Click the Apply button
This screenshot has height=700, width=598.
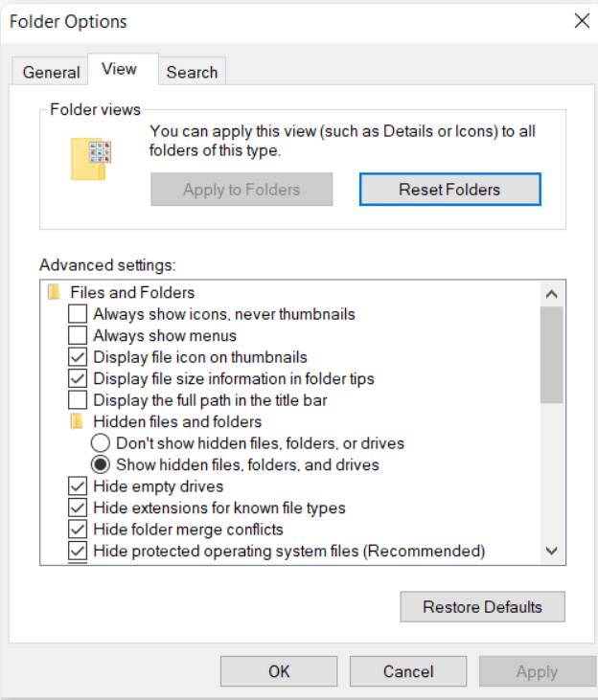(x=538, y=671)
